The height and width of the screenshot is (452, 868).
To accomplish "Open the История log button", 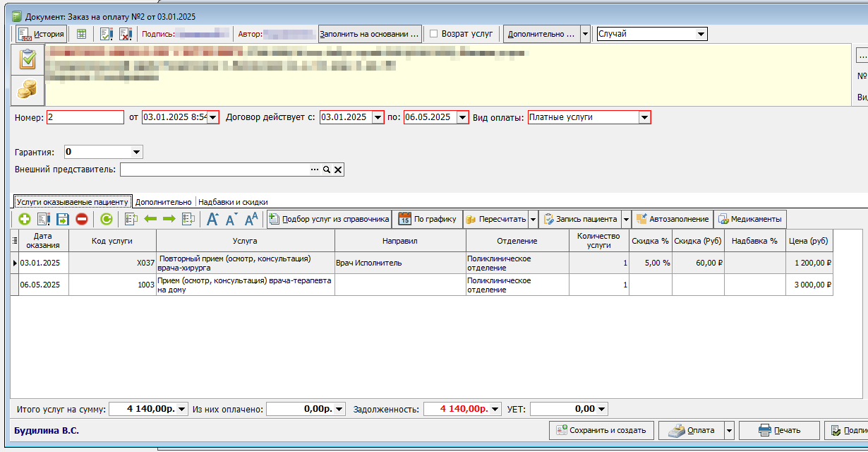I will 41,33.
